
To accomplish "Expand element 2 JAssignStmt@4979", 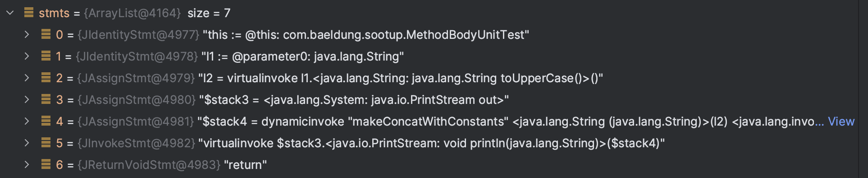I will click(x=27, y=78).
